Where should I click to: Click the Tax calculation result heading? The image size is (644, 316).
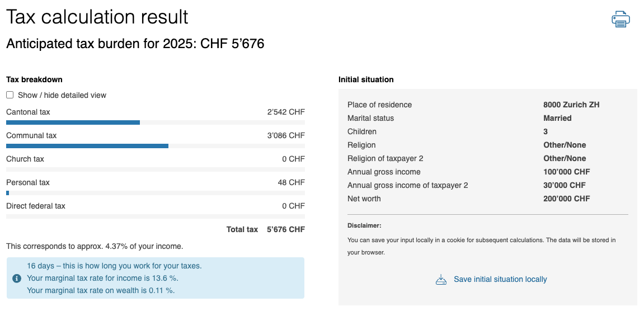pyautogui.click(x=97, y=17)
